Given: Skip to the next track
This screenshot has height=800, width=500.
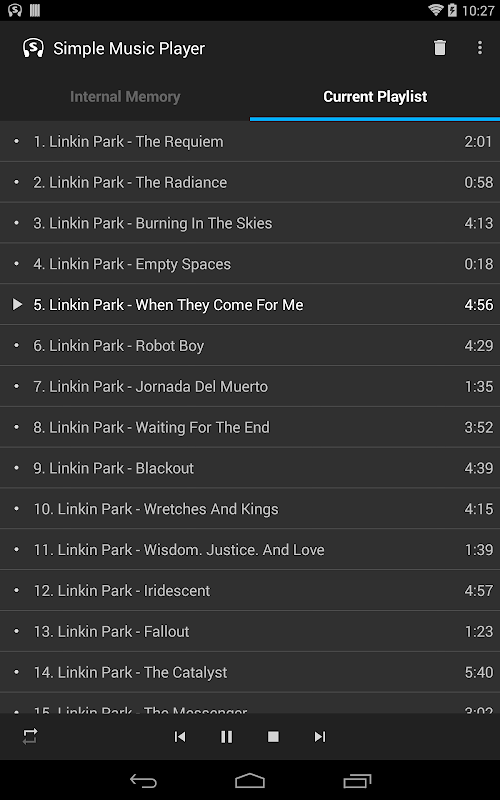Looking at the screenshot, I should click(x=320, y=736).
